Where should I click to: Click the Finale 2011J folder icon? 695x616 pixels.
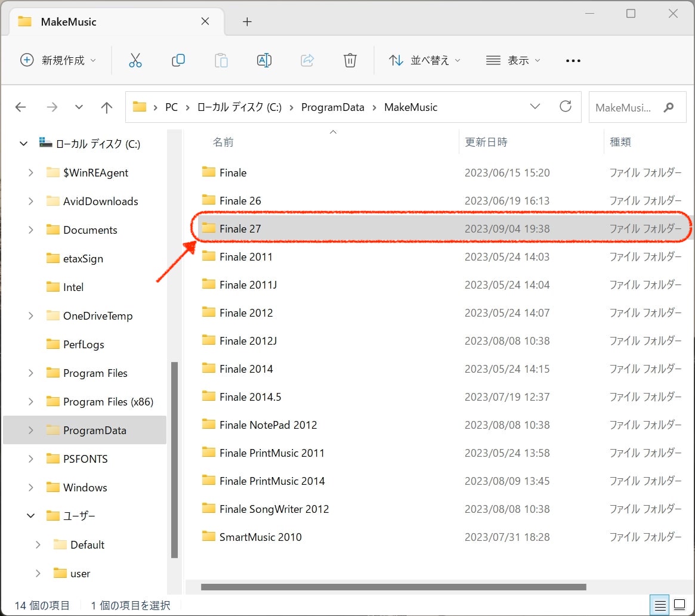point(208,284)
